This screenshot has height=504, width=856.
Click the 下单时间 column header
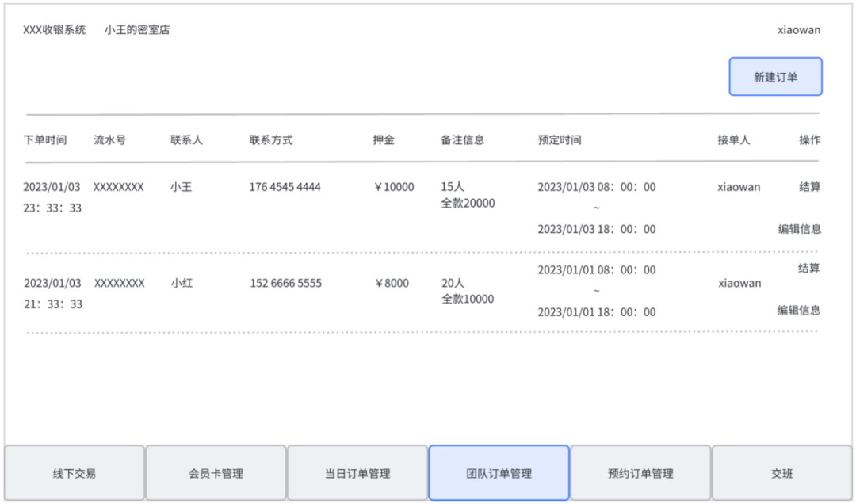pos(47,139)
